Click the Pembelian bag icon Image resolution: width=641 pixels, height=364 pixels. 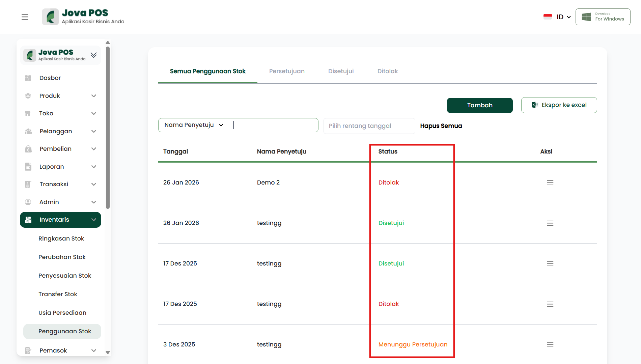(x=28, y=149)
